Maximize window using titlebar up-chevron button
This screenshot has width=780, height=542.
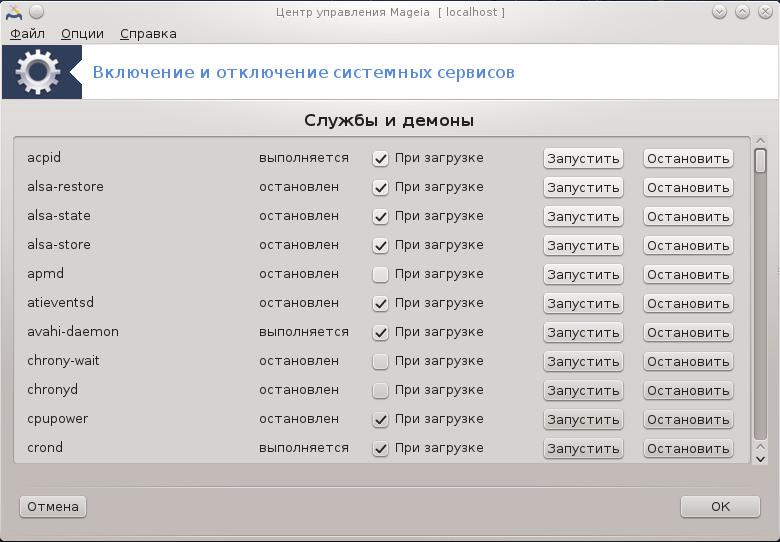pyautogui.click(x=742, y=12)
